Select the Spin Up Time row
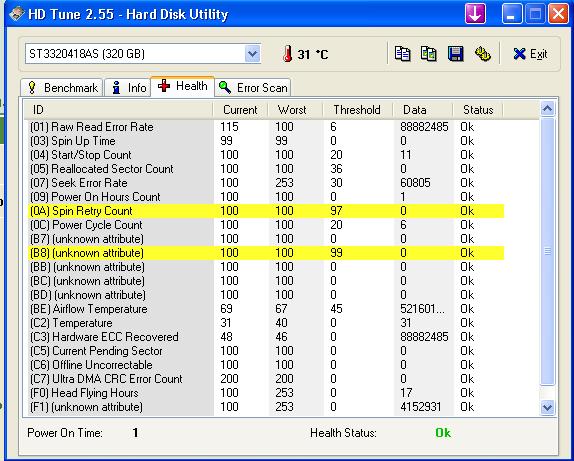The image size is (574, 461). (x=266, y=141)
